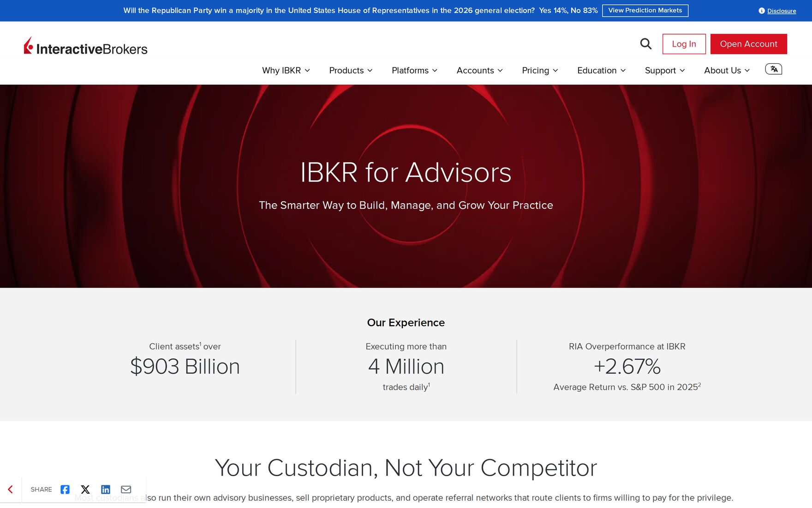Click the $903 Billion figure
The image size is (812, 508).
(x=185, y=367)
